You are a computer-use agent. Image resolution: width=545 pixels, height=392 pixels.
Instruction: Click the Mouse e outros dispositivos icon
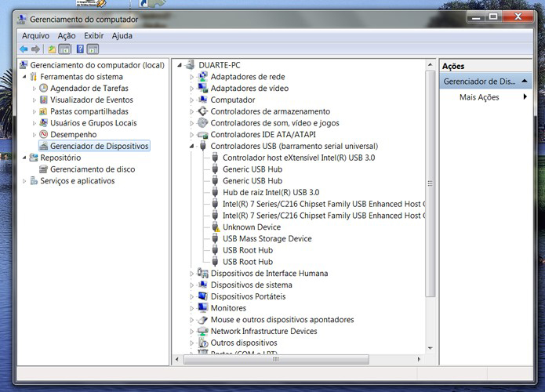[202, 320]
